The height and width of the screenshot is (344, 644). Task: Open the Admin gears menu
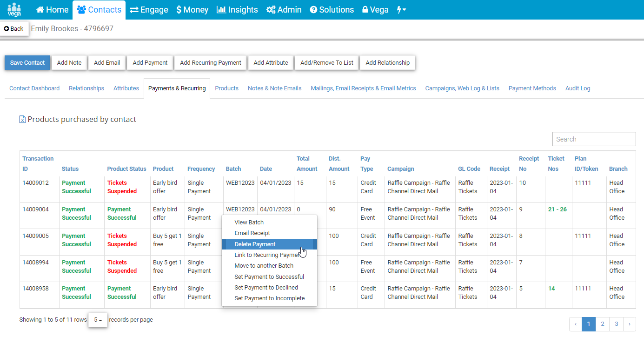(x=284, y=10)
